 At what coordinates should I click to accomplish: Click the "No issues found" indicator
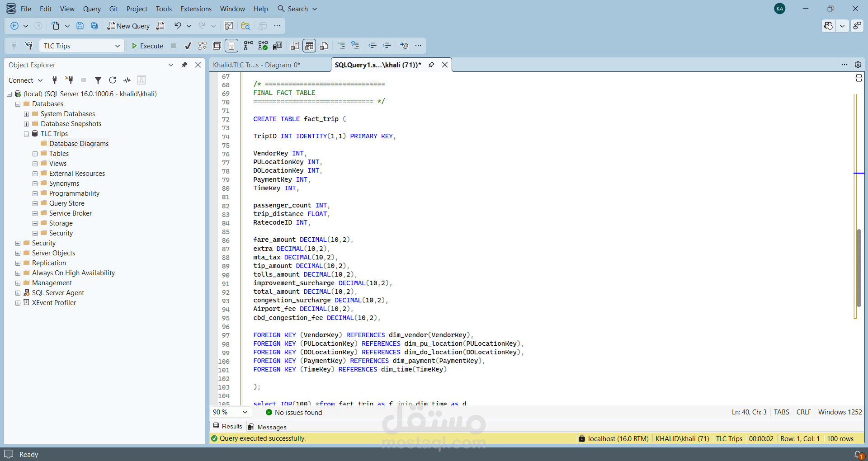(294, 412)
